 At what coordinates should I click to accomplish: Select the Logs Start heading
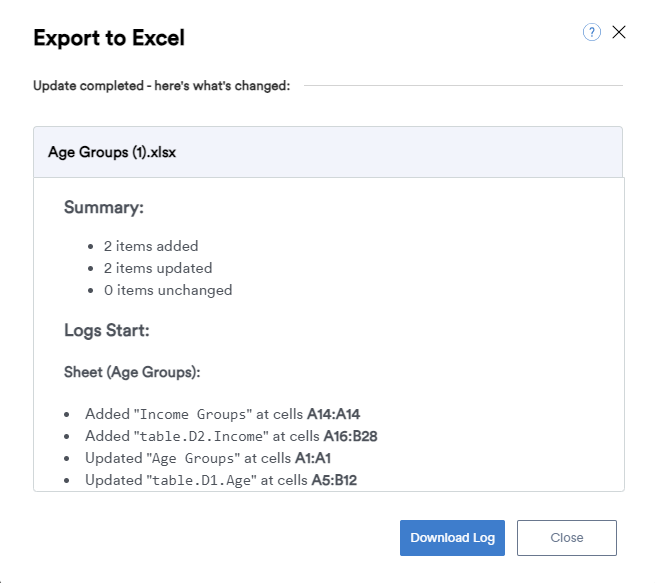click(107, 330)
